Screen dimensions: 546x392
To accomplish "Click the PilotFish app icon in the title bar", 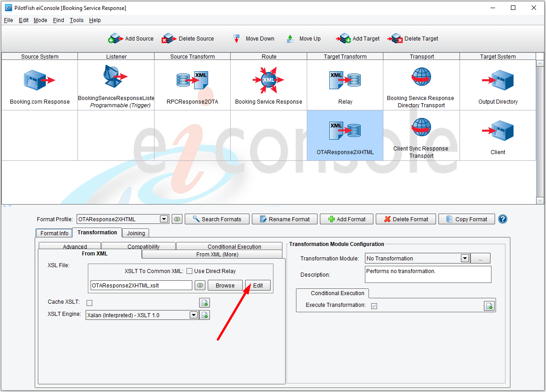I will pyautogui.click(x=8, y=8).
